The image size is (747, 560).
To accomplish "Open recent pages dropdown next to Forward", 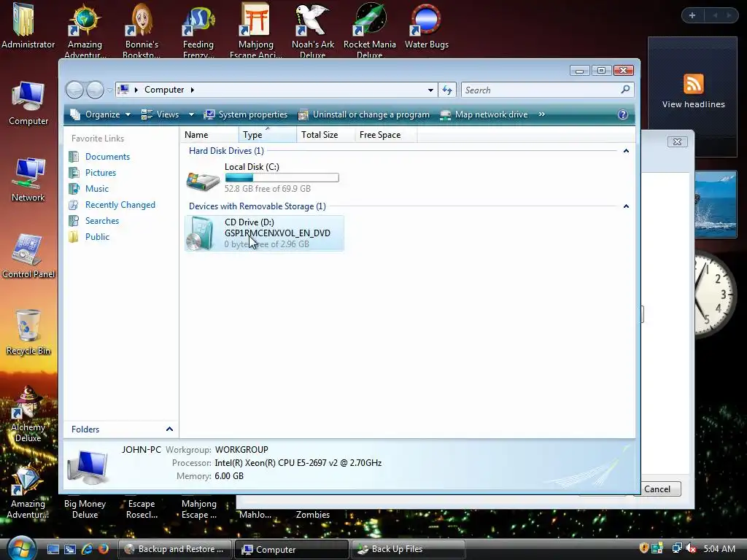I will click(x=109, y=90).
